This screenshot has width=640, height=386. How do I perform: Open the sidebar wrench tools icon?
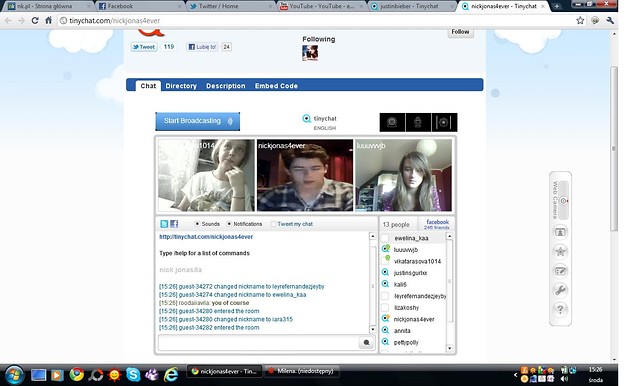(x=560, y=290)
